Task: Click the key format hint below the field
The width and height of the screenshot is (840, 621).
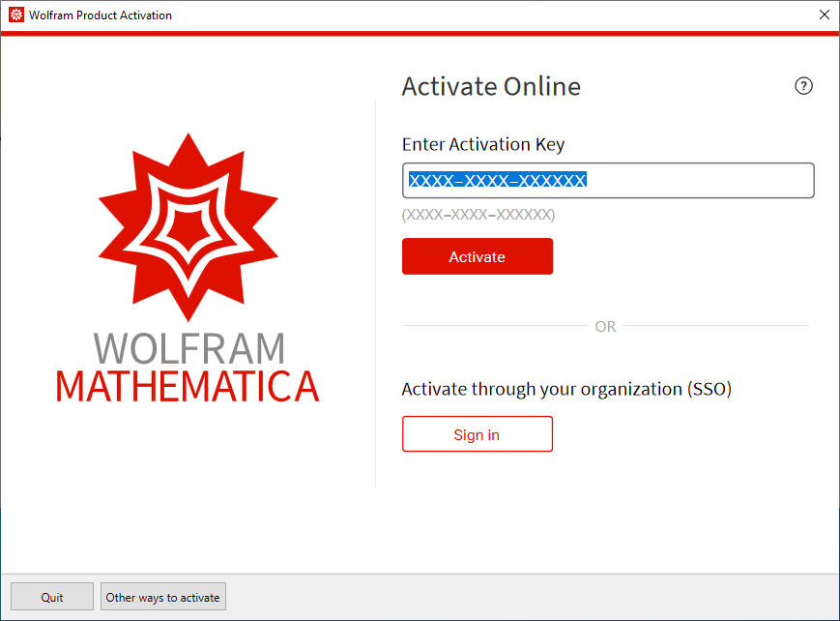Action: pos(478,215)
